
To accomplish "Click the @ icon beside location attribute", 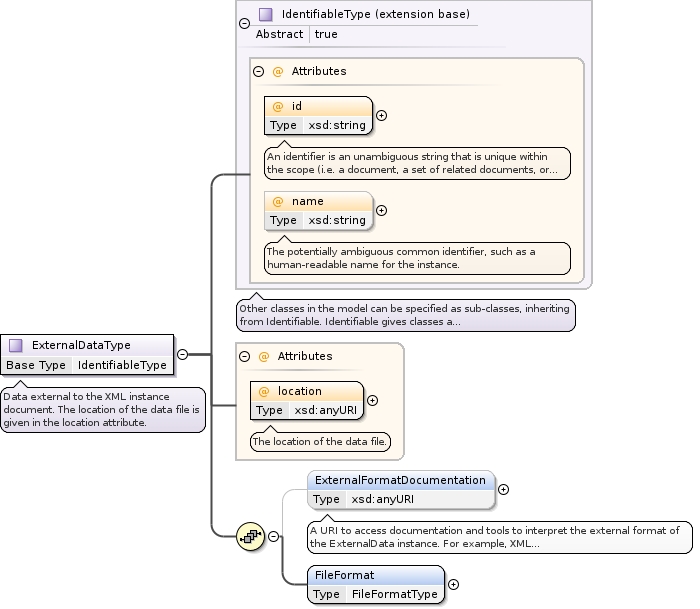I will click(x=265, y=391).
